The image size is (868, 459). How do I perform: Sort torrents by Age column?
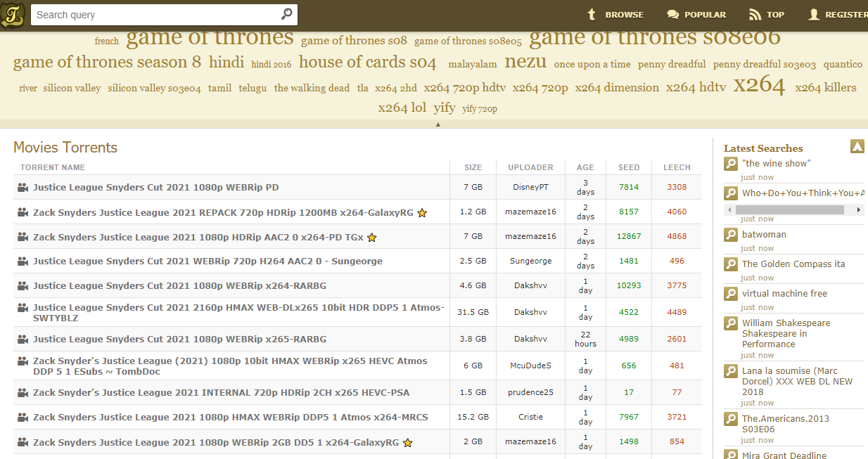(x=585, y=167)
